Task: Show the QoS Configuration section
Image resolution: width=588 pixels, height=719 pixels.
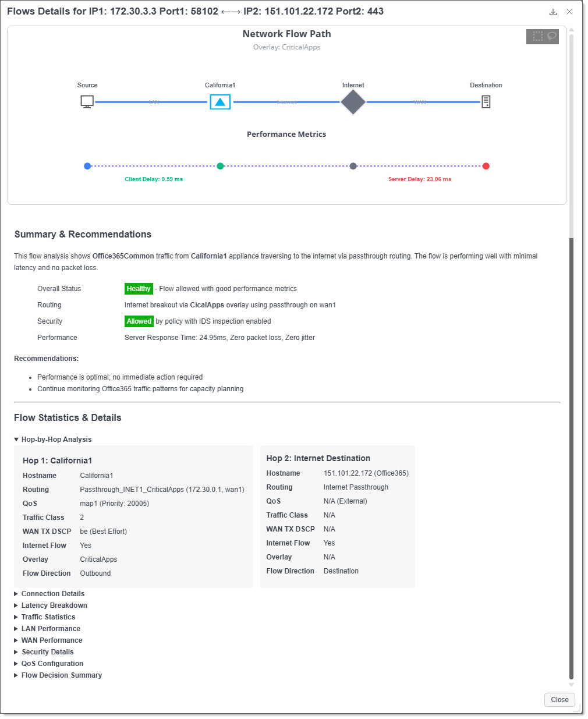Action: pos(49,664)
